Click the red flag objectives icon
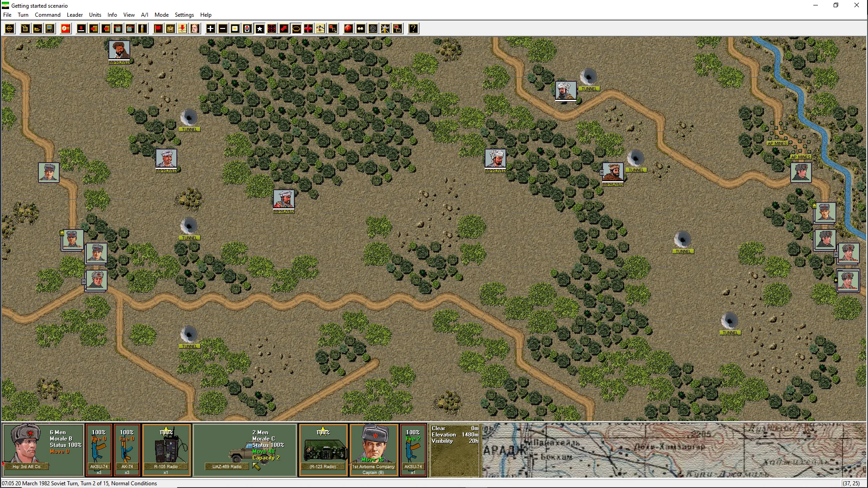This screenshot has height=488, width=868. [x=158, y=29]
